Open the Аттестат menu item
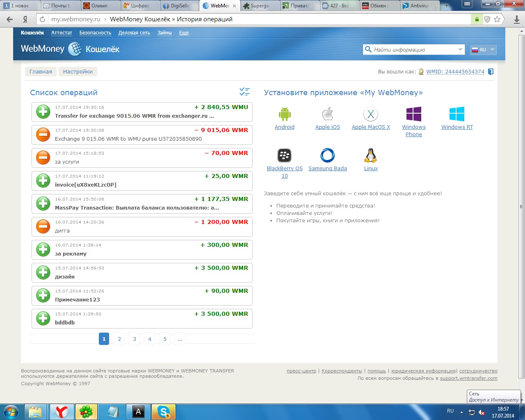525x420 pixels. pos(62,33)
